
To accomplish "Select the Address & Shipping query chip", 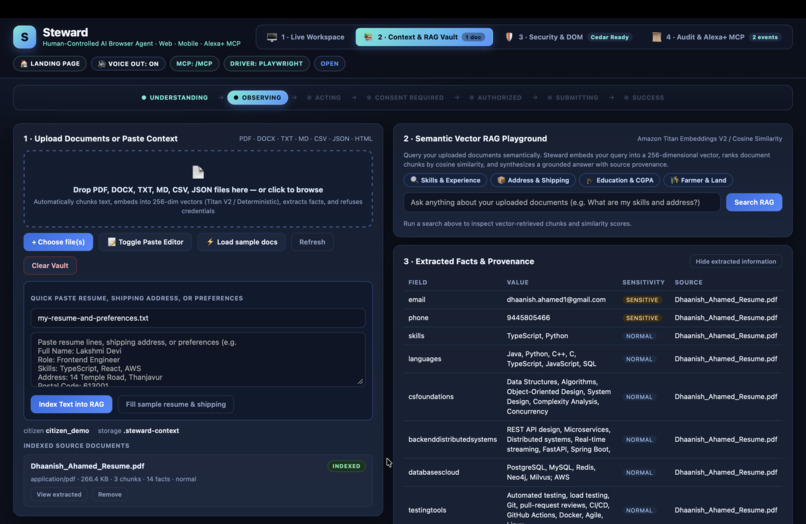I will 533,180.
